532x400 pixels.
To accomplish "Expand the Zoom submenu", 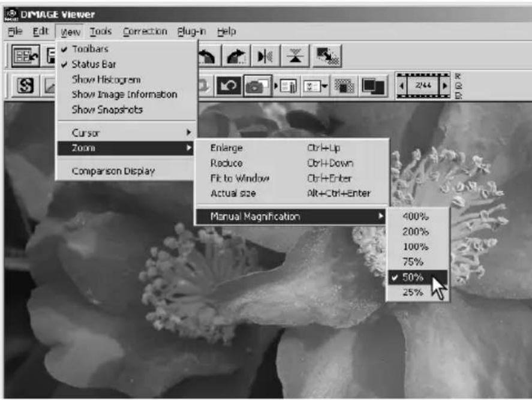I will (126, 148).
